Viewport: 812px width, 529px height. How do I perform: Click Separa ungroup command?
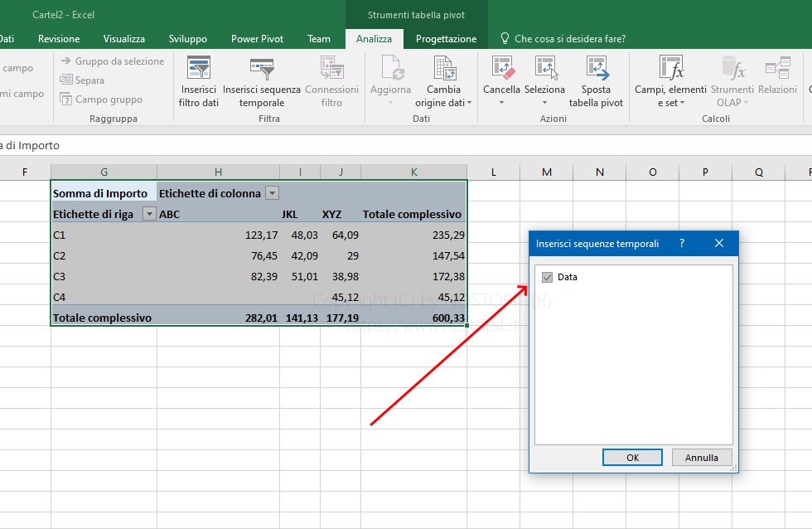pos(82,80)
